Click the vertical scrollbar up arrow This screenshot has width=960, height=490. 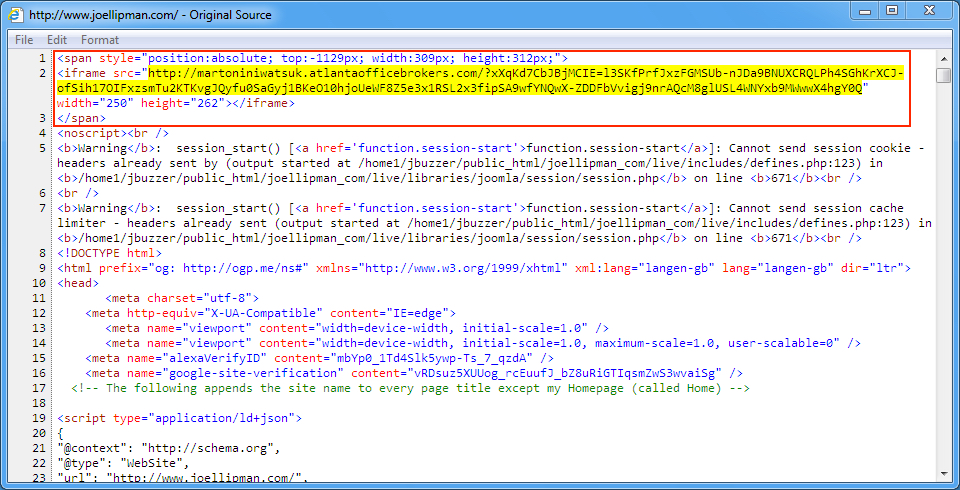click(x=943, y=58)
